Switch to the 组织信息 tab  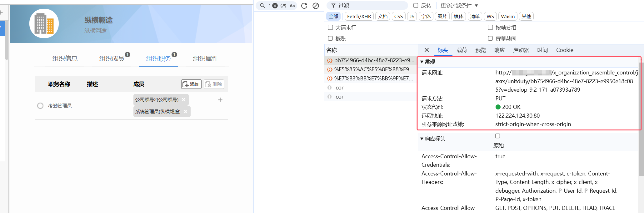(65, 58)
